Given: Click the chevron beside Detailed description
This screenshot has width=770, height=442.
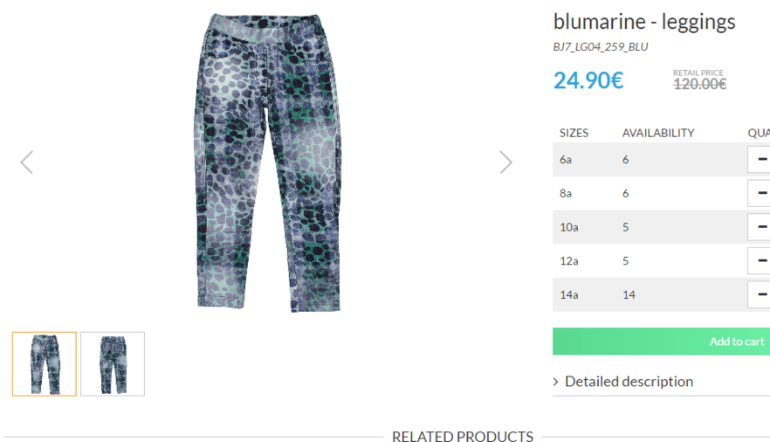Looking at the screenshot, I should point(555,382).
